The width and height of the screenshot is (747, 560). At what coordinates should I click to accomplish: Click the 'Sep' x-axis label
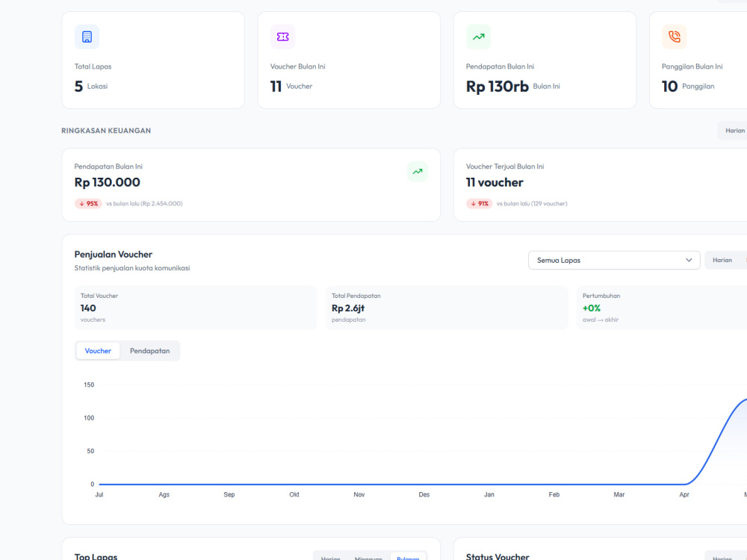point(229,495)
